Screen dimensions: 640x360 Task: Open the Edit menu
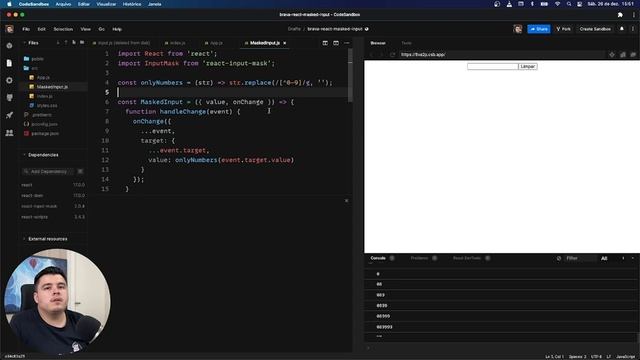42,29
